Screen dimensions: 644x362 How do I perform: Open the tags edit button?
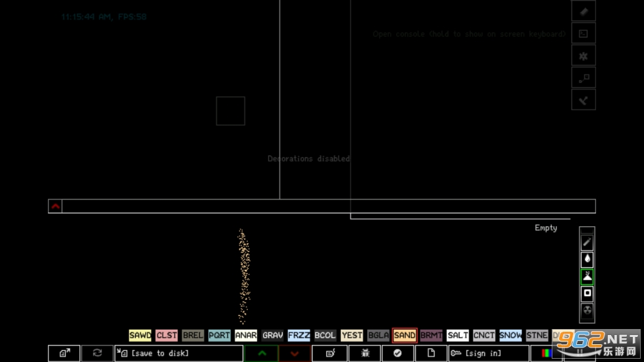tap(330, 353)
